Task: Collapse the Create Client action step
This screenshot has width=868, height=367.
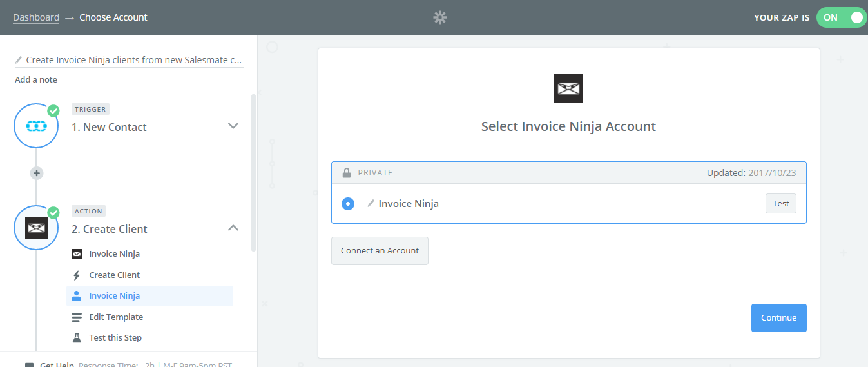Action: click(233, 228)
